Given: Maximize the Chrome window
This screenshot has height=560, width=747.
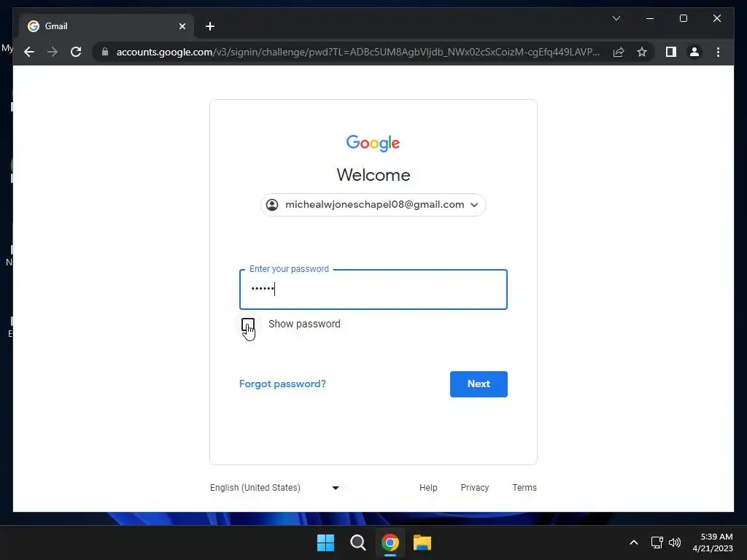Looking at the screenshot, I should pos(683,18).
